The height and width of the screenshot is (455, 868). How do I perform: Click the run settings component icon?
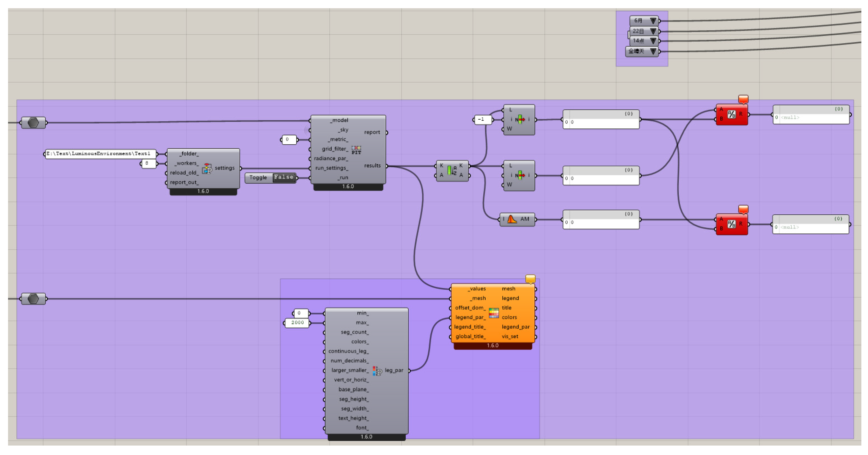coord(207,168)
